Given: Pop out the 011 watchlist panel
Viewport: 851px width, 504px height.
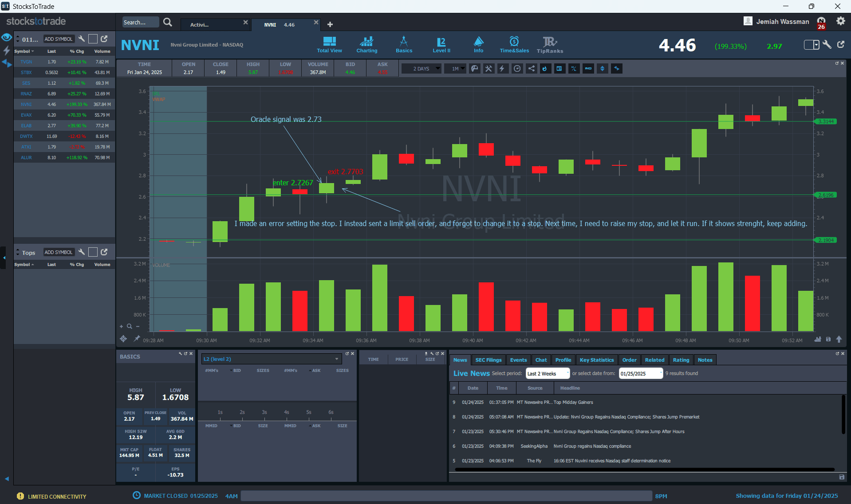Looking at the screenshot, I should [x=104, y=39].
